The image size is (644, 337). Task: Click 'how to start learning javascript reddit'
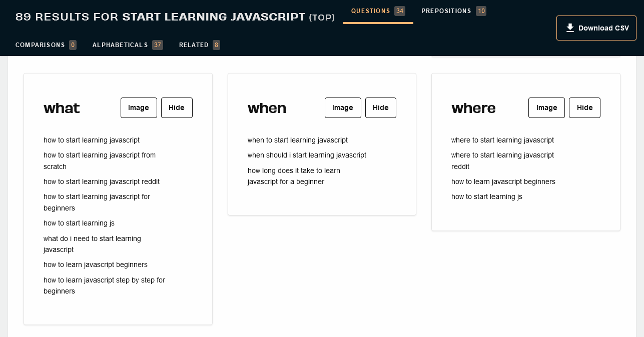[102, 181]
